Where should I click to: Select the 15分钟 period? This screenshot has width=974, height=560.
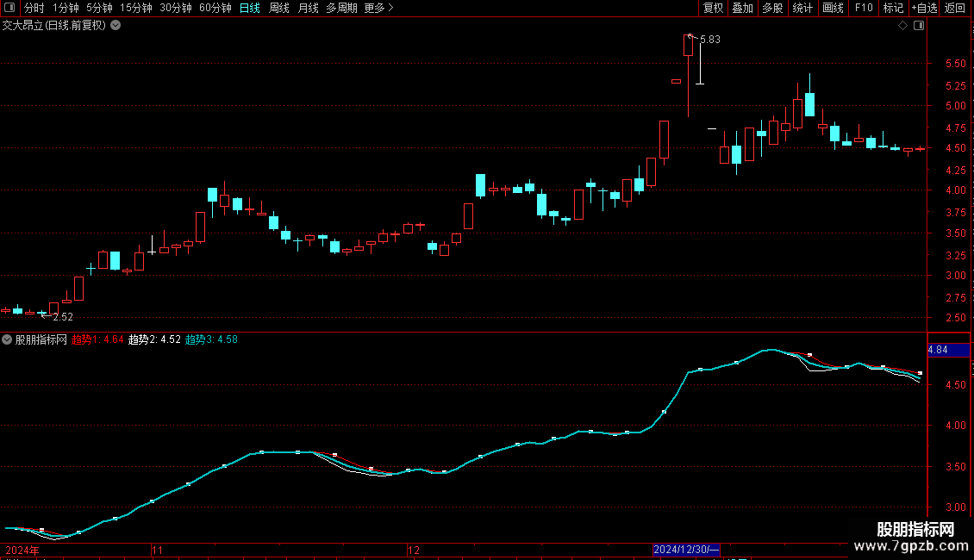click(x=136, y=8)
